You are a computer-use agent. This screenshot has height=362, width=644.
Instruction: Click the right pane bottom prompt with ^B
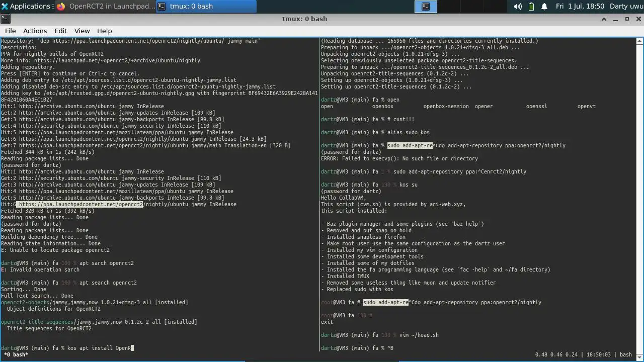(x=357, y=348)
